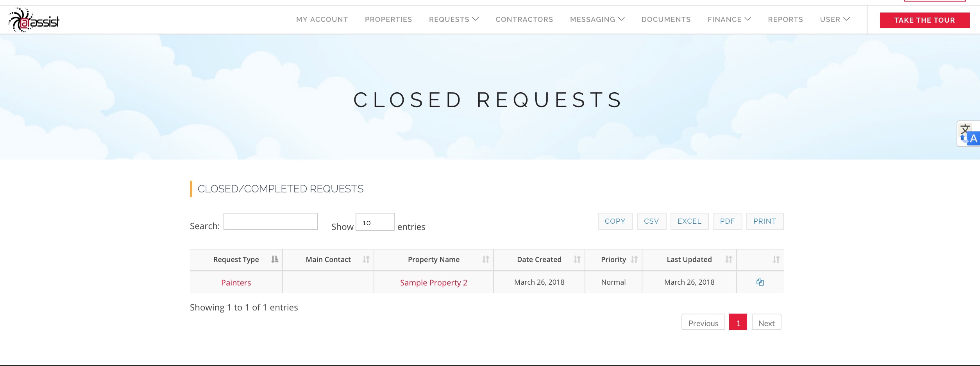The width and height of the screenshot is (980, 366).
Task: Export table as PDF
Action: [x=727, y=221]
